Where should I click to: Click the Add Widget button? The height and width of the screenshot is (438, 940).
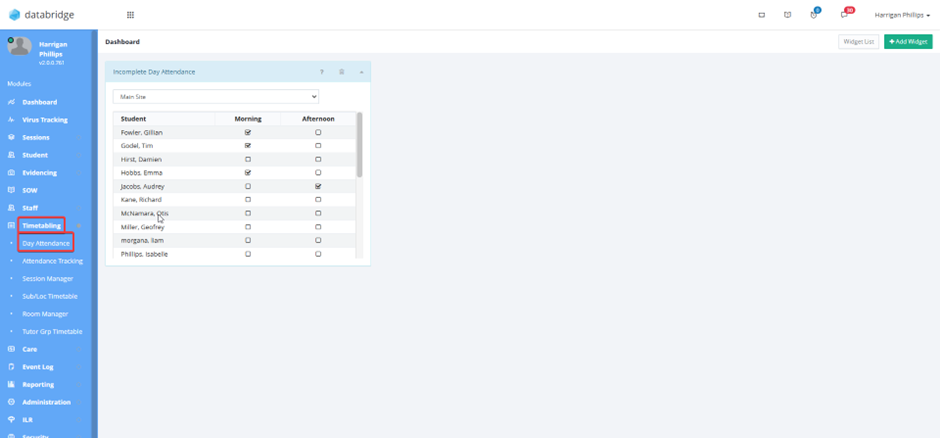908,41
